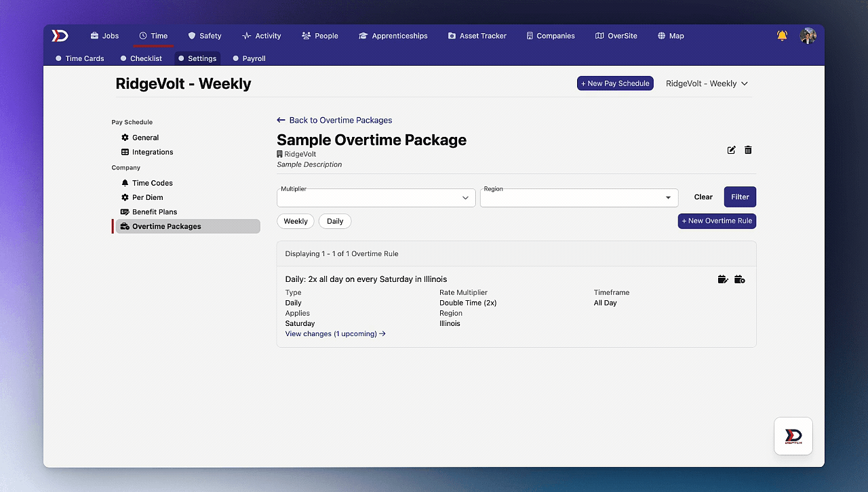Viewport: 868px width, 492px height.
Task: Click the calendar-remove icon on the Saturday rule
Action: pos(740,279)
